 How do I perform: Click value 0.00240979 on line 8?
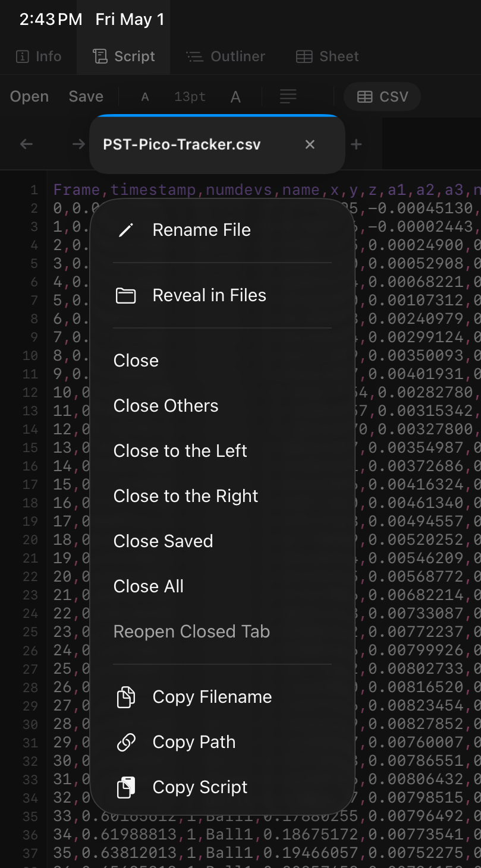(x=415, y=319)
